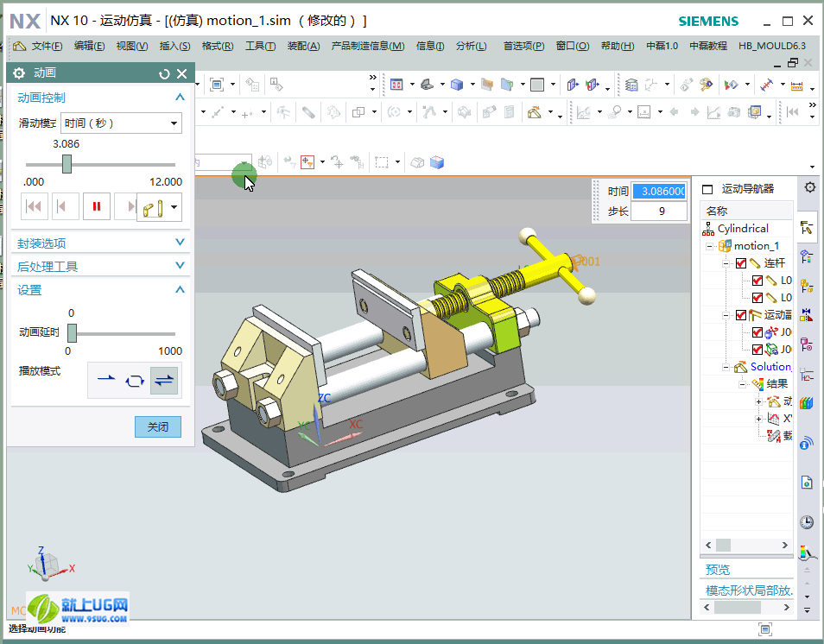Click the blue shaded cube rendering icon

point(457,85)
